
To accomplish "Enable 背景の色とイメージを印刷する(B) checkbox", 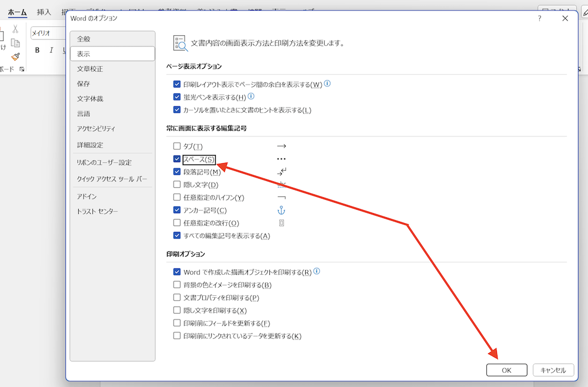I will click(x=177, y=285).
